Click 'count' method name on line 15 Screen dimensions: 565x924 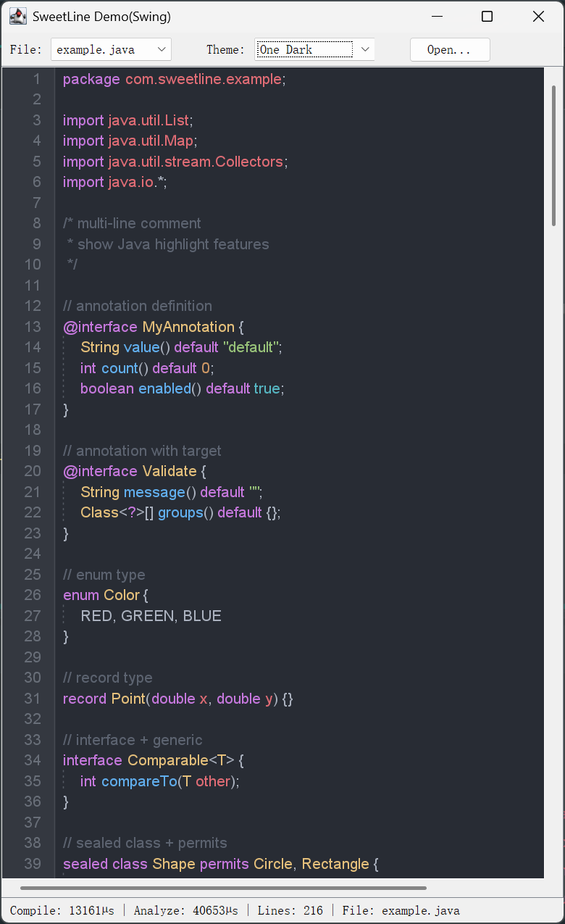[x=121, y=368]
